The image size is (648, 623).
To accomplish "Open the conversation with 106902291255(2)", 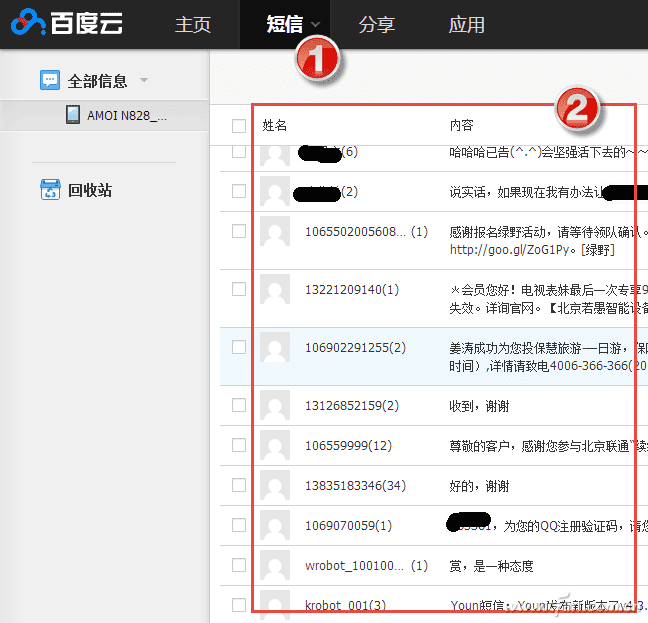I will coord(355,347).
